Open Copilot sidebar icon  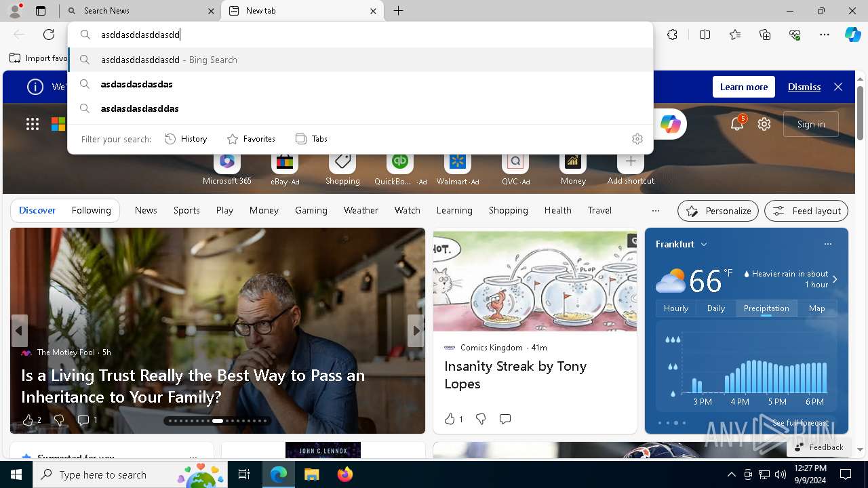[852, 35]
